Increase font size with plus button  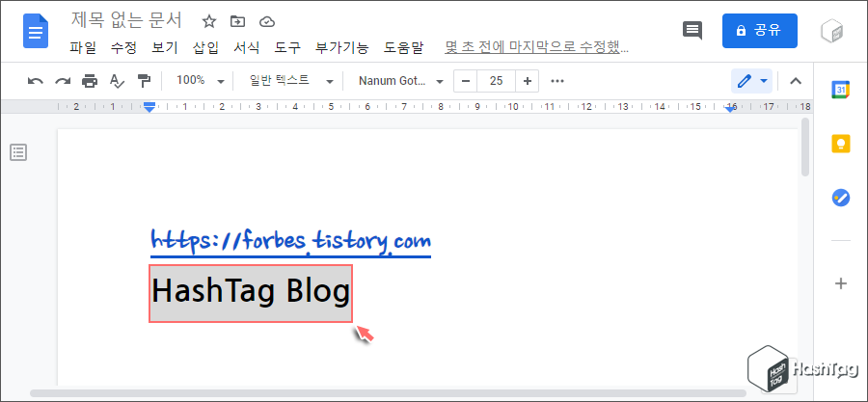pos(527,81)
